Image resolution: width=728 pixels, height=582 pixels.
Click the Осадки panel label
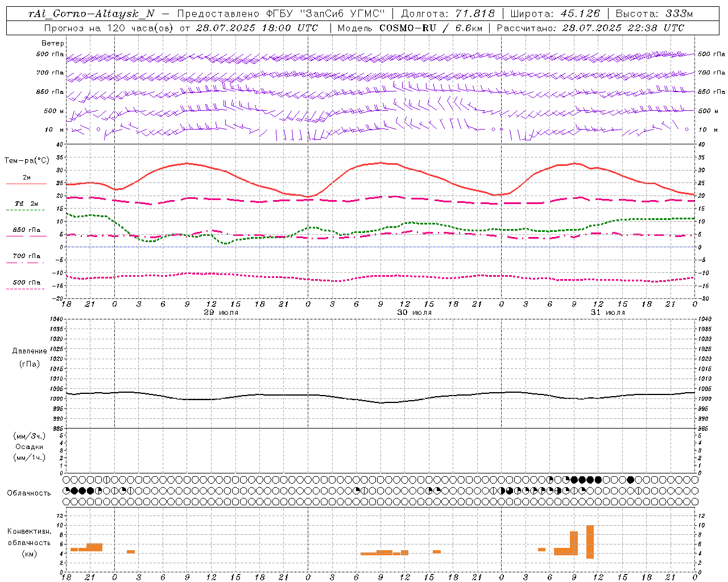[x=30, y=447]
